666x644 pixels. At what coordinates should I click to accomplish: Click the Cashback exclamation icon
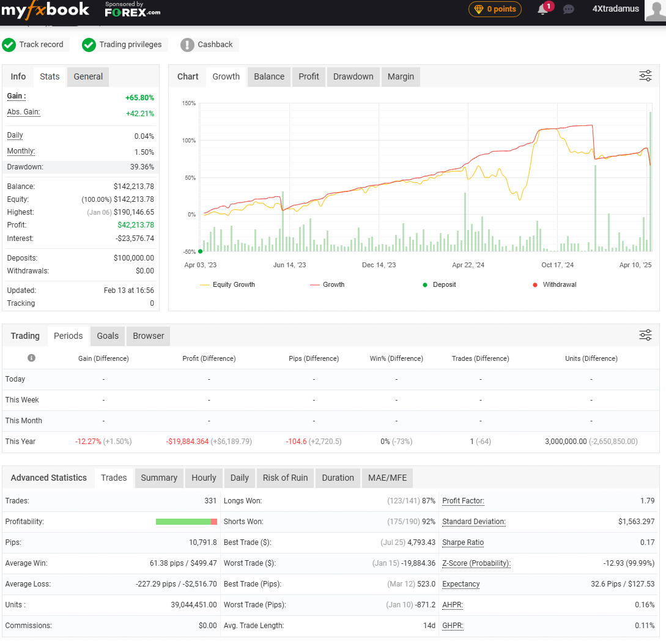tap(187, 45)
